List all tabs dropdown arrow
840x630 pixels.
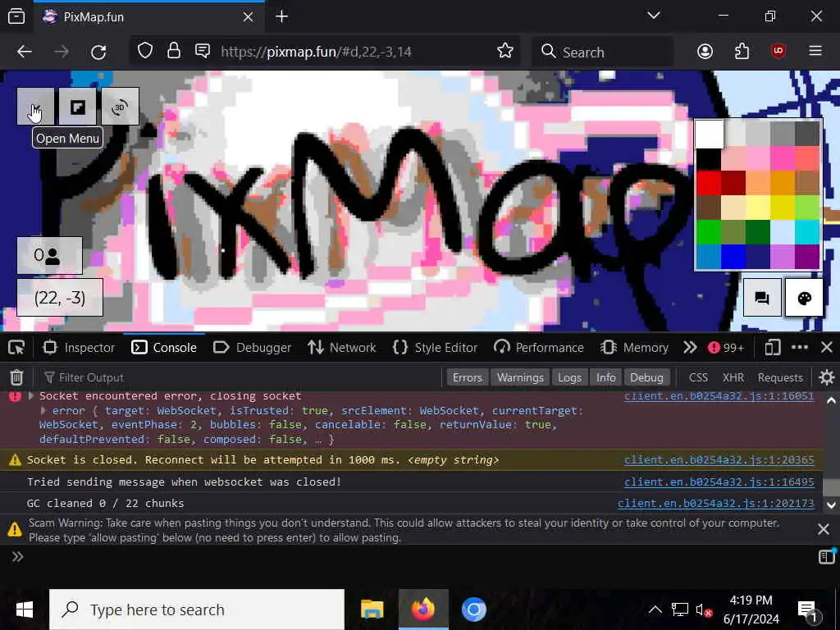point(654,16)
